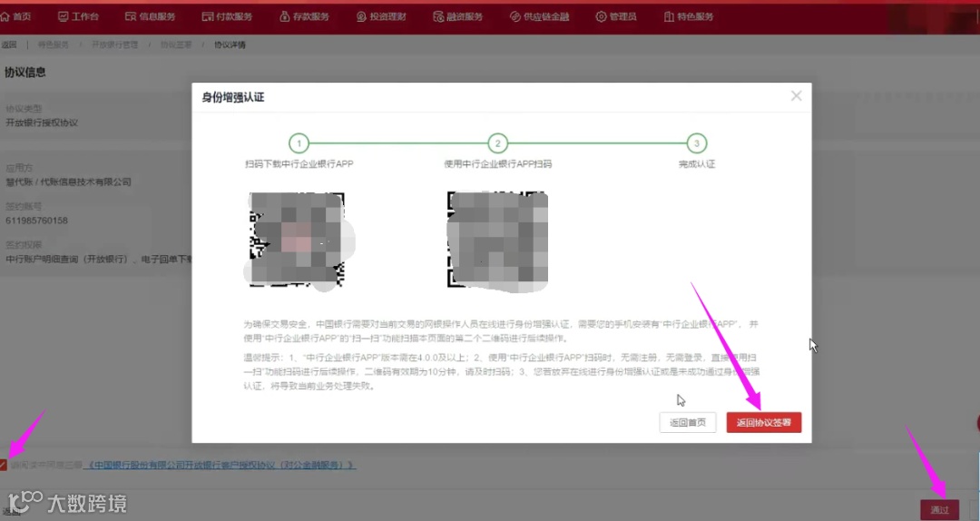Image resolution: width=980 pixels, height=521 pixels.
Task: Click the 开放银行授权协议 text
Action: pos(42,123)
